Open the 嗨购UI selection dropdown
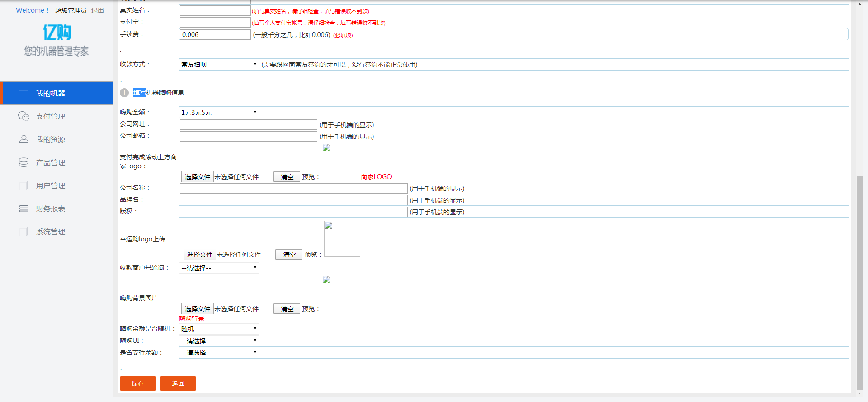 coord(219,341)
